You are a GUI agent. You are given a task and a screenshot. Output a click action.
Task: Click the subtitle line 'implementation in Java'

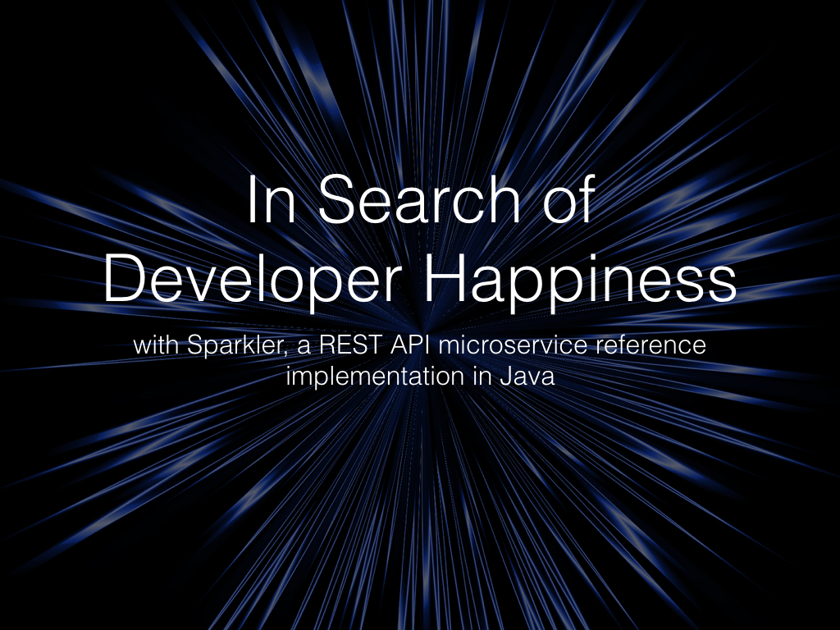[x=420, y=376]
